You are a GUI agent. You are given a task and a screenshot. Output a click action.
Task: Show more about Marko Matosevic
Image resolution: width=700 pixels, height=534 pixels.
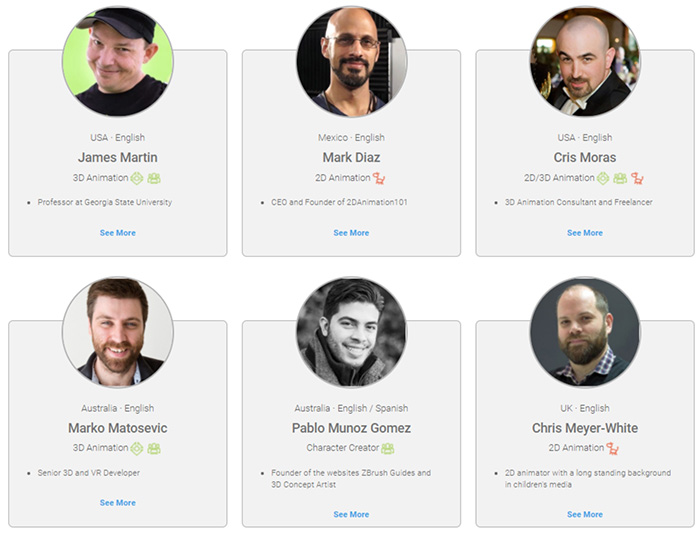point(118,503)
